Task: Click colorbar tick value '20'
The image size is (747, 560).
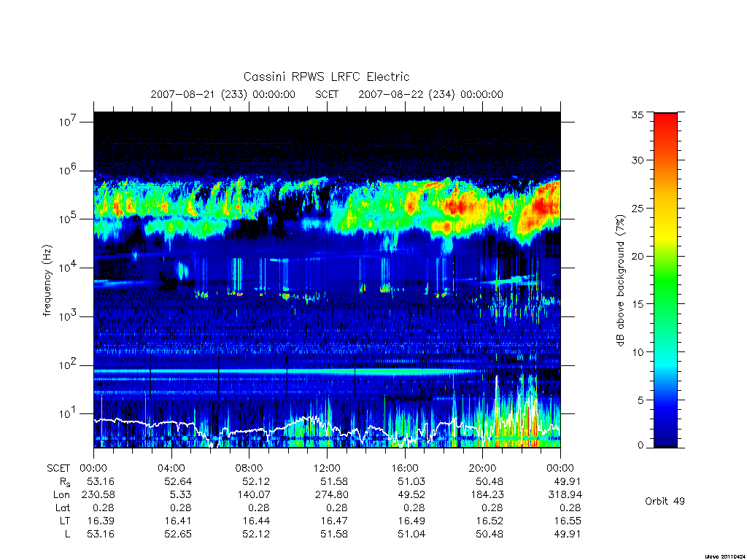Action: [637, 256]
